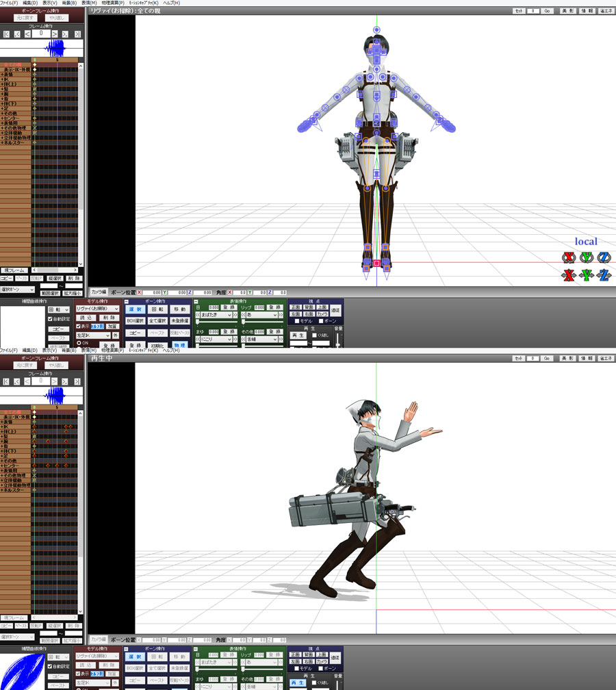Toggle 自動設定 checkbox in 再生中 window
616x690 pixels.
tap(50, 666)
